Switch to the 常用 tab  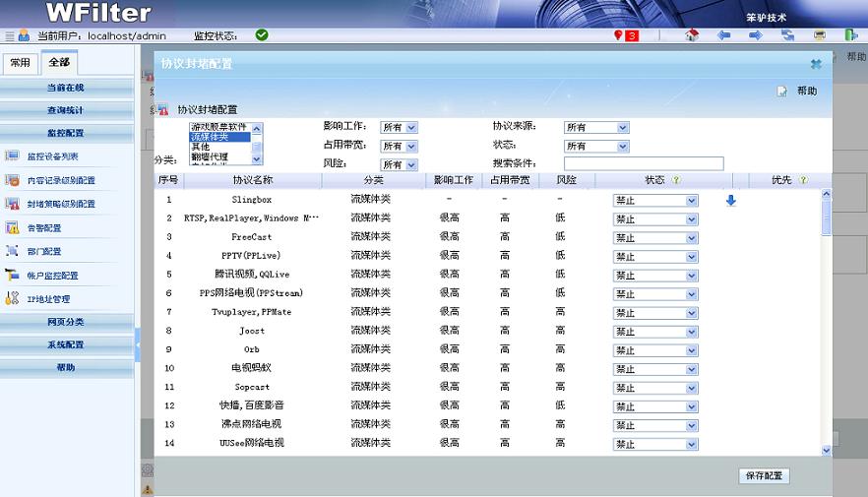[20, 62]
